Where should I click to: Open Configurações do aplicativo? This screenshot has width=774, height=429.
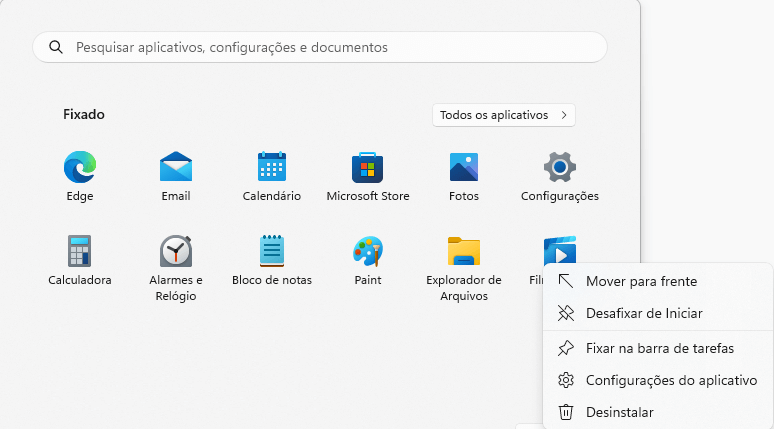tap(658, 380)
